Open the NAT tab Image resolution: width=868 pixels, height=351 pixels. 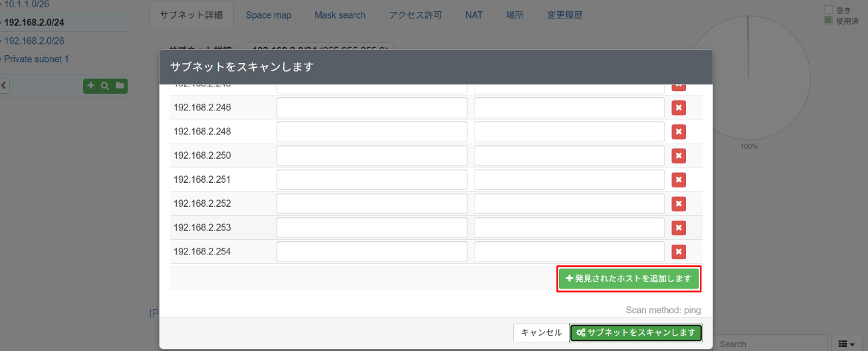coord(474,15)
